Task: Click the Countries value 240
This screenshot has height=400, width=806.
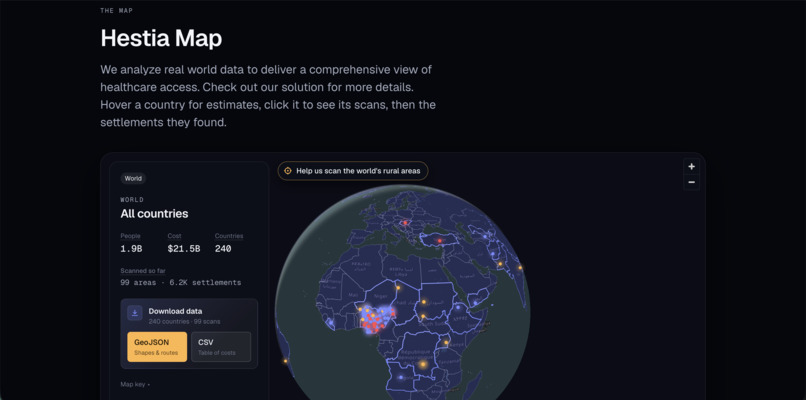Action: [223, 249]
